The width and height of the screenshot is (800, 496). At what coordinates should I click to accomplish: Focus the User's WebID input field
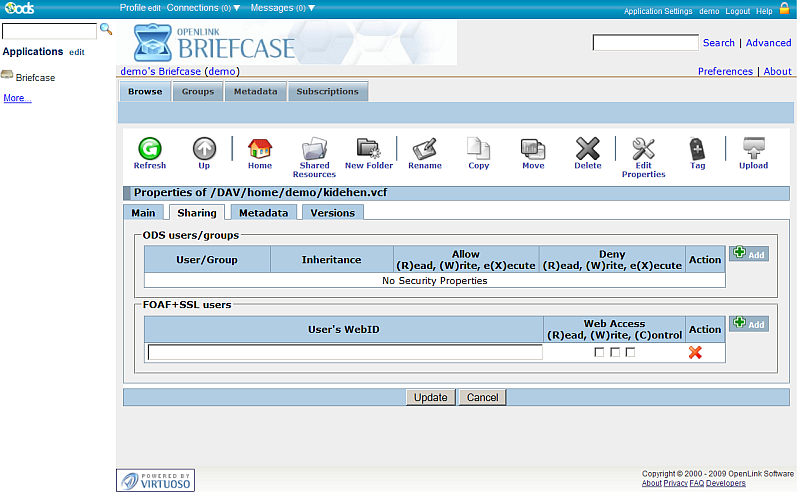tap(345, 352)
